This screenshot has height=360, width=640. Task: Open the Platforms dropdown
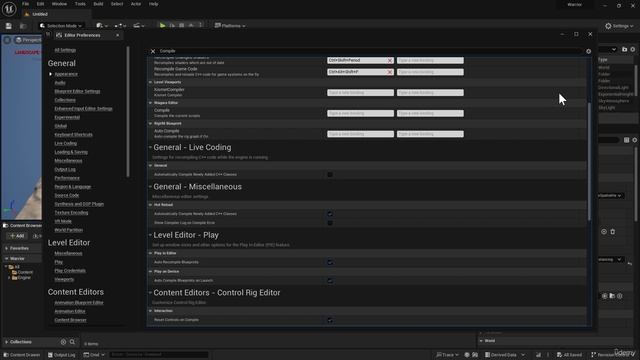point(230,26)
